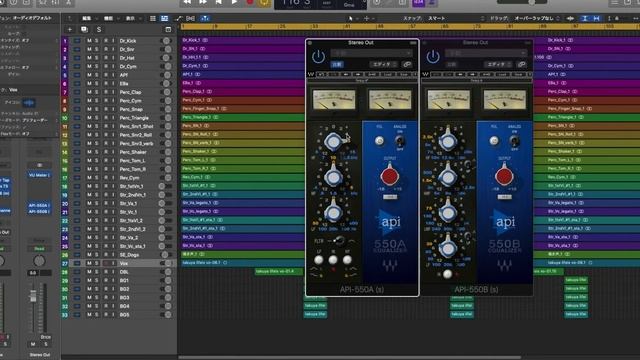Select next preset arrow in API-550A Waves toolbar
640x360 pixels.
(358, 74)
